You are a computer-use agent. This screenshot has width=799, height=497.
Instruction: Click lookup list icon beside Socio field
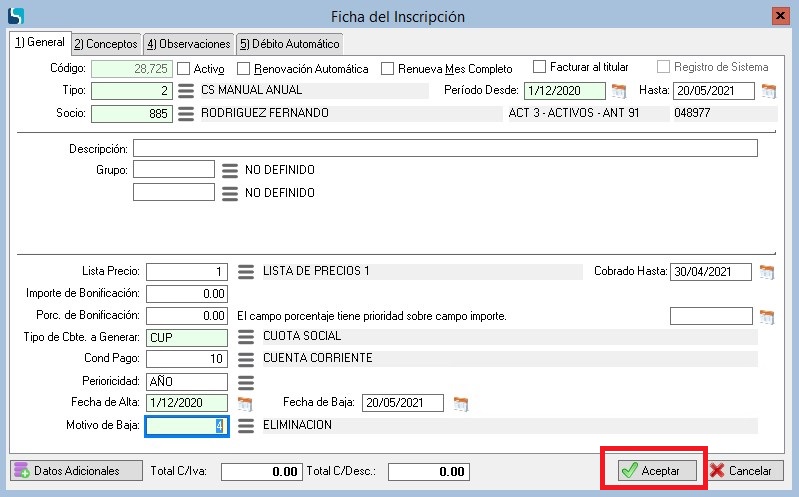point(185,113)
